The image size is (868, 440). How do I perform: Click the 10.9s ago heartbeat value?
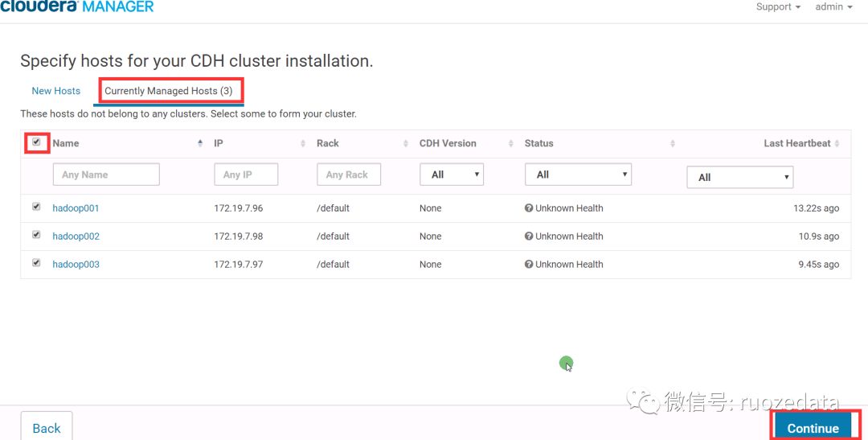pyautogui.click(x=819, y=236)
